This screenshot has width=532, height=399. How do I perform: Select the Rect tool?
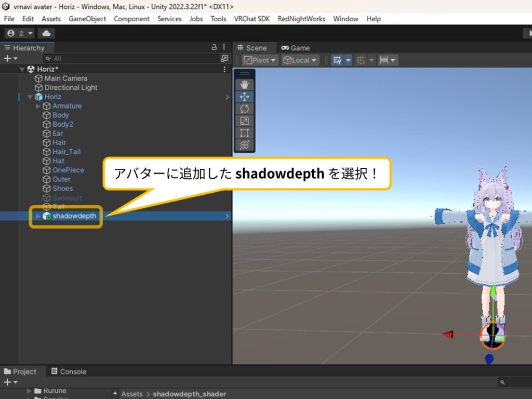click(245, 132)
